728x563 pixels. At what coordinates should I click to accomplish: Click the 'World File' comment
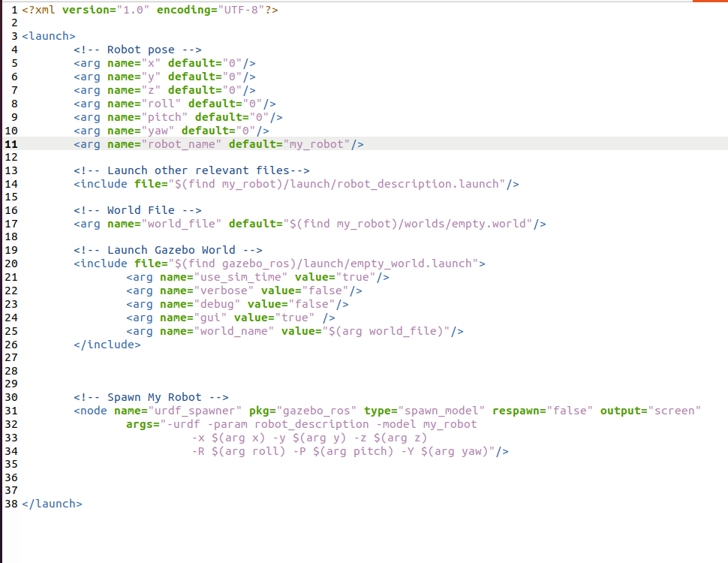(x=137, y=210)
